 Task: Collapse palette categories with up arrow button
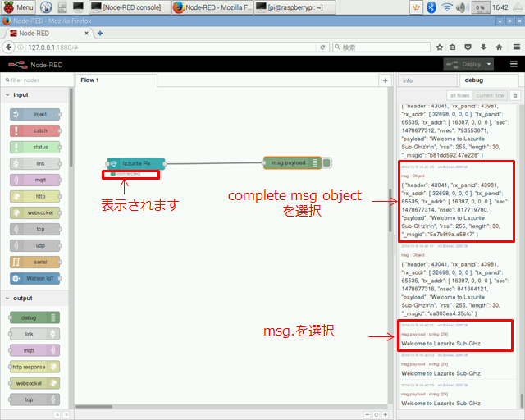[x=57, y=414]
